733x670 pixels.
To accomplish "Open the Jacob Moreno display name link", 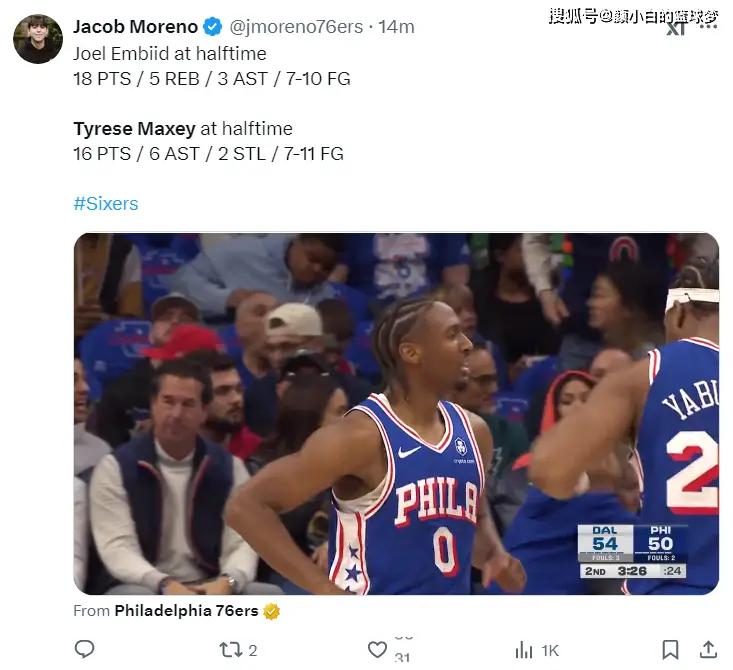I will 135,27.
